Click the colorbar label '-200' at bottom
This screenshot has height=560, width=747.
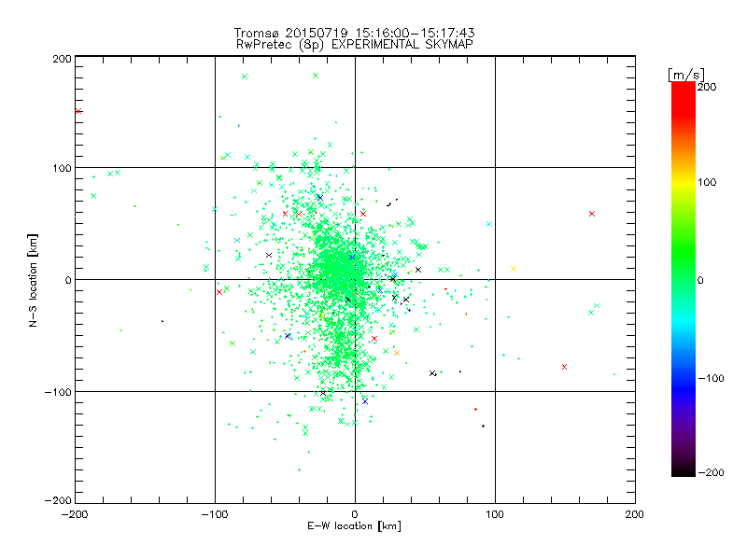tap(711, 472)
